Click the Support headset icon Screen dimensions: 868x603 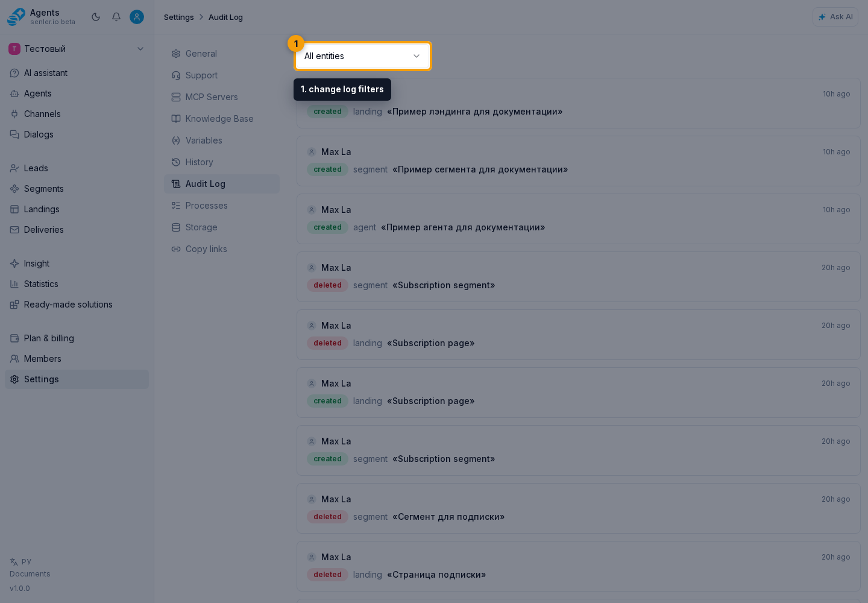[x=176, y=75]
